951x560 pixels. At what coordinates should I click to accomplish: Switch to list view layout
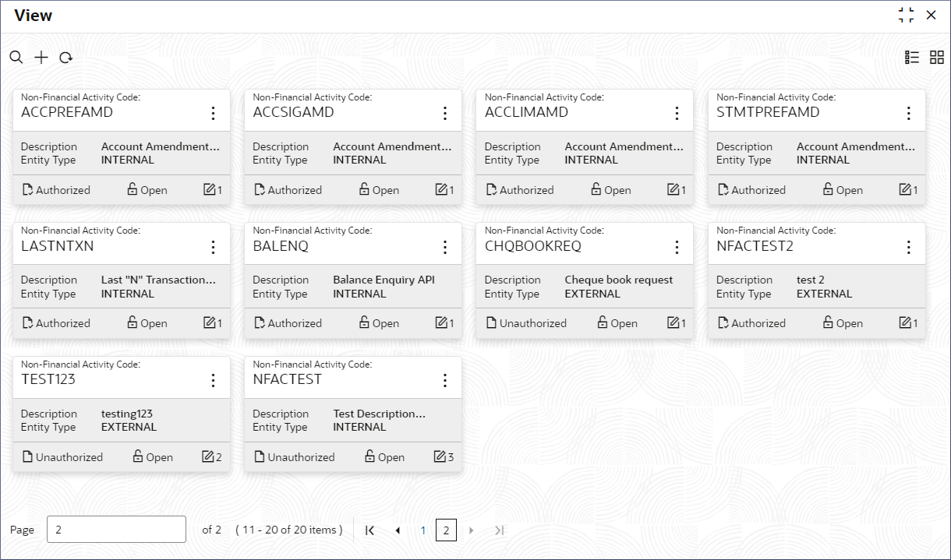click(x=912, y=58)
